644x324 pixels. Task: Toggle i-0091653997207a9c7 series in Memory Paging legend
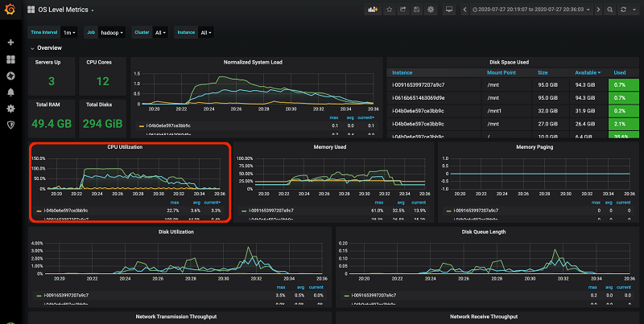(x=477, y=211)
